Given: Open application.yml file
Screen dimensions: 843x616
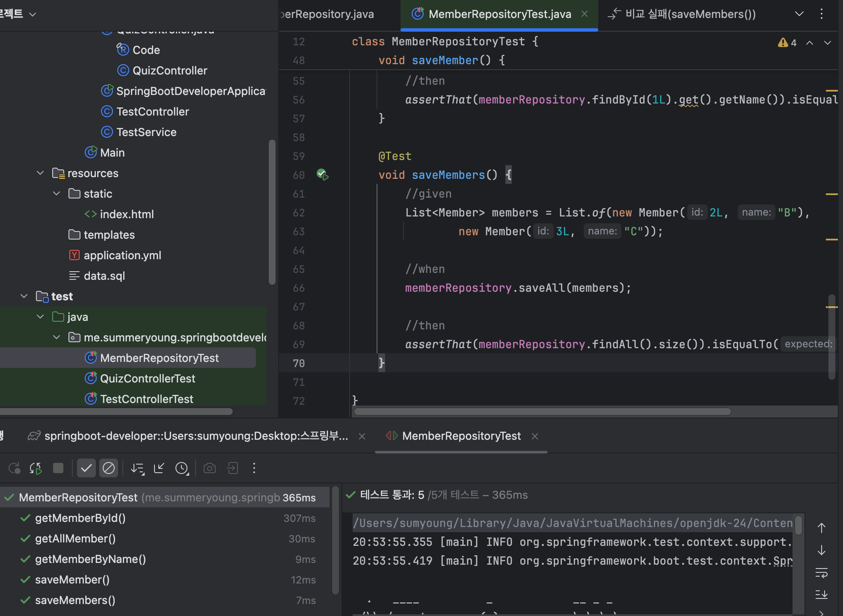Looking at the screenshot, I should coord(122,255).
